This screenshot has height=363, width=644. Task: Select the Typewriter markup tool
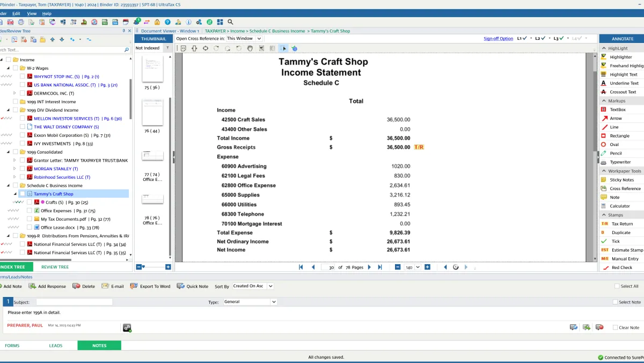point(620,162)
